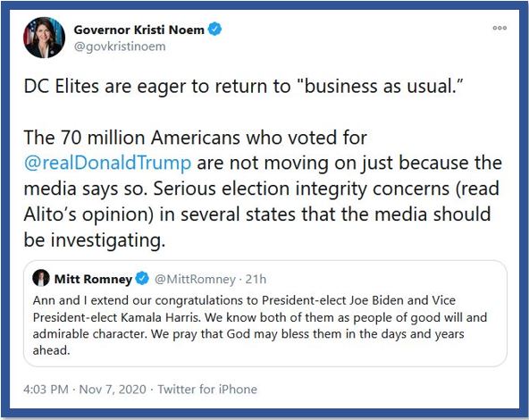Visit the @govkristinoem handle
This screenshot has width=529, height=420.
tap(120, 46)
